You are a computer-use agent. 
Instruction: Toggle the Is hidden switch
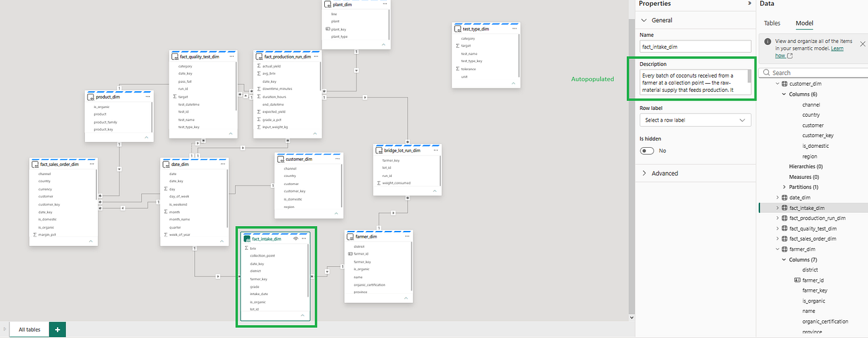(647, 151)
